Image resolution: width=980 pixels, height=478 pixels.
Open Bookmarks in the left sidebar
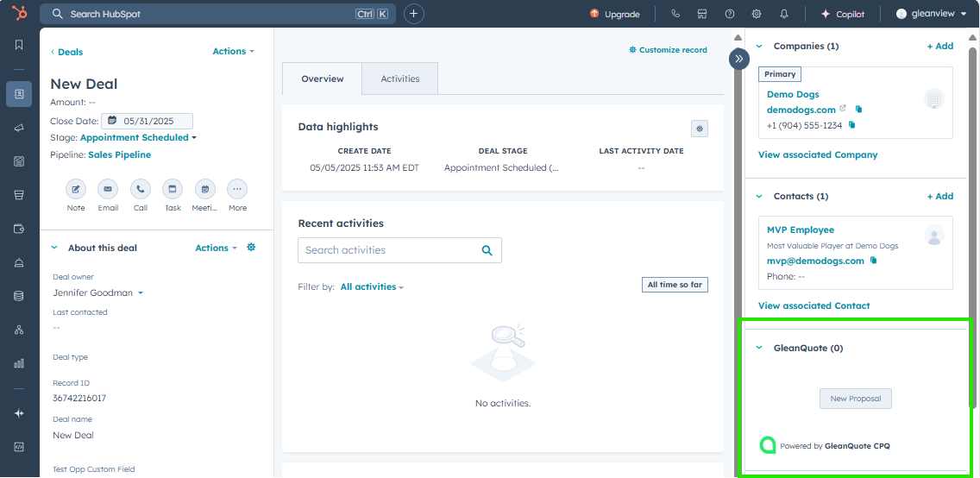pos(19,45)
